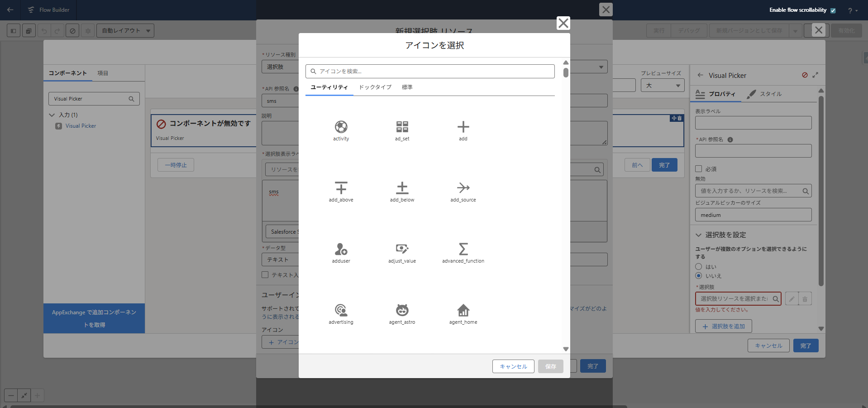Click キャンセル in icon picker dialog
The width and height of the screenshot is (868, 408).
pos(513,366)
